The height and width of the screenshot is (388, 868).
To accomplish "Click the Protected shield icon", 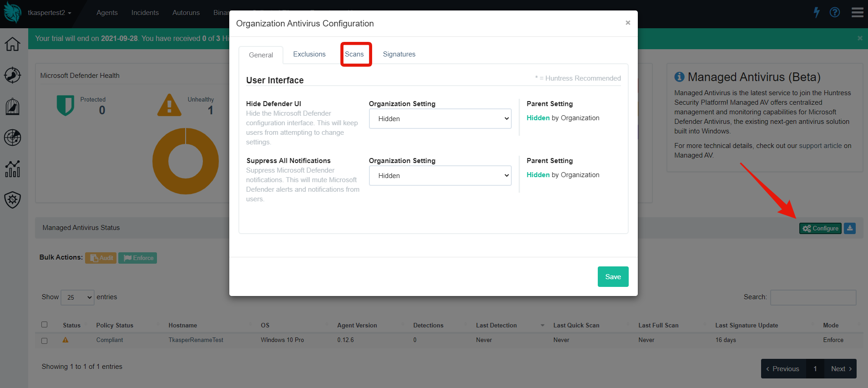I will [66, 105].
